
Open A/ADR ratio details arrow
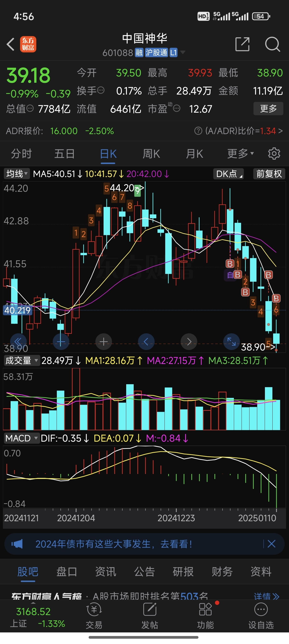tap(281, 131)
